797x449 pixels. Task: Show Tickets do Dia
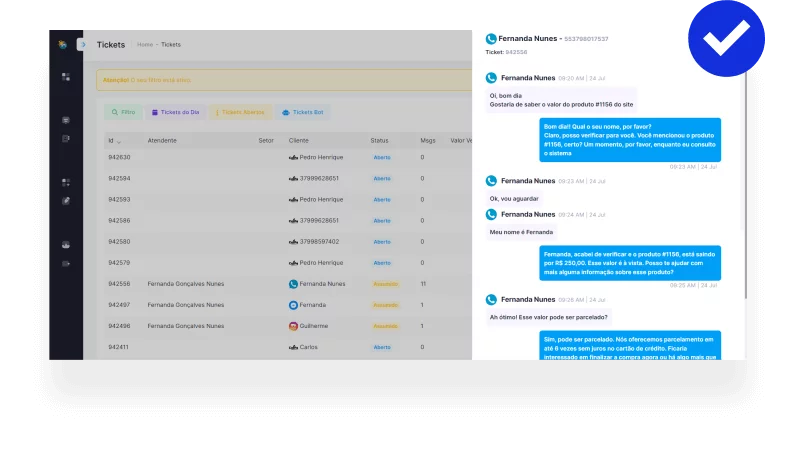coord(175,112)
